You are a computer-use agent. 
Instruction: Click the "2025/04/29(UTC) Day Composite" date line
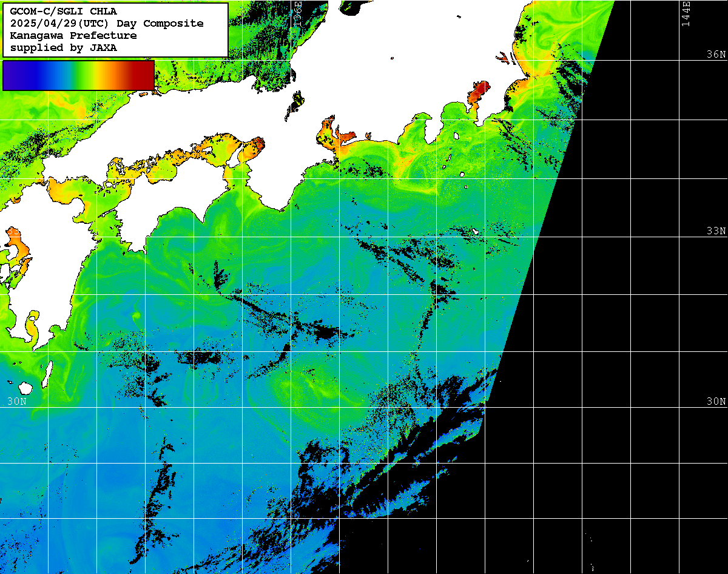[x=107, y=23]
